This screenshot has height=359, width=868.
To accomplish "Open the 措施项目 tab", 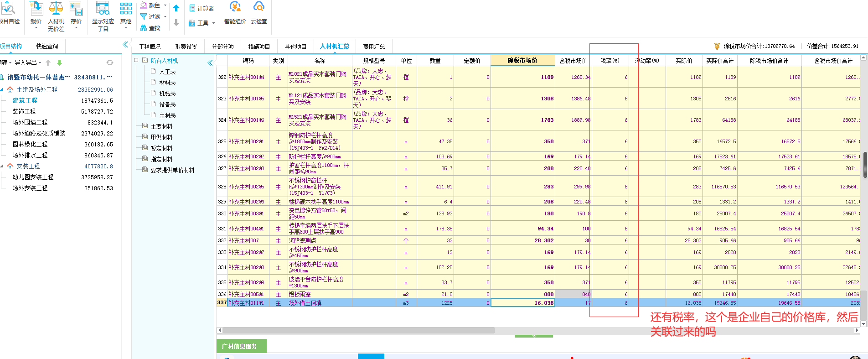I will pos(259,47).
